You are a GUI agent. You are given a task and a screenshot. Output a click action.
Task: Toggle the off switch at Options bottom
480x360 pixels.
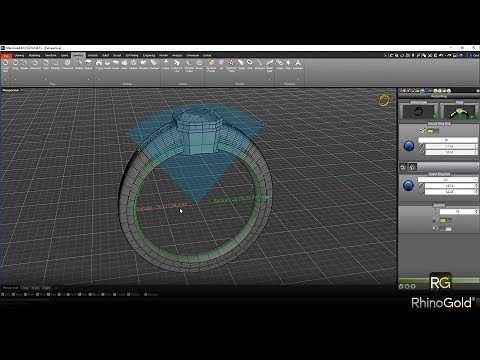tap(445, 229)
